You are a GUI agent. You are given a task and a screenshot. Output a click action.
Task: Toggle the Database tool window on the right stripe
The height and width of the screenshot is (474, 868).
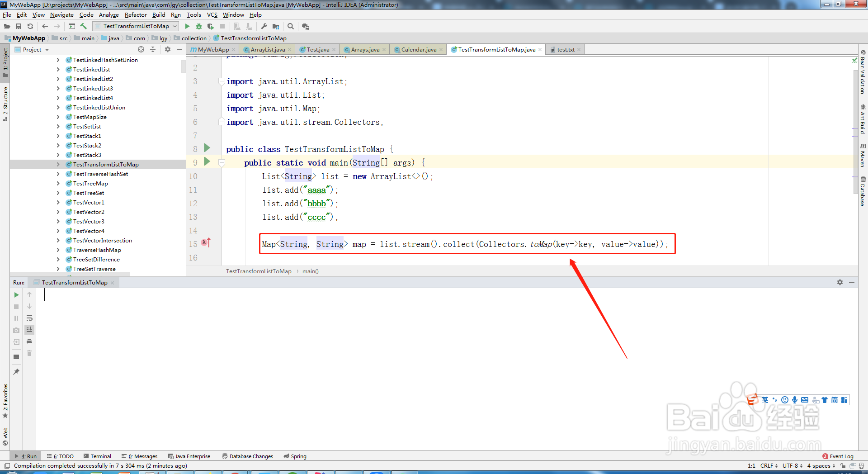click(x=863, y=191)
